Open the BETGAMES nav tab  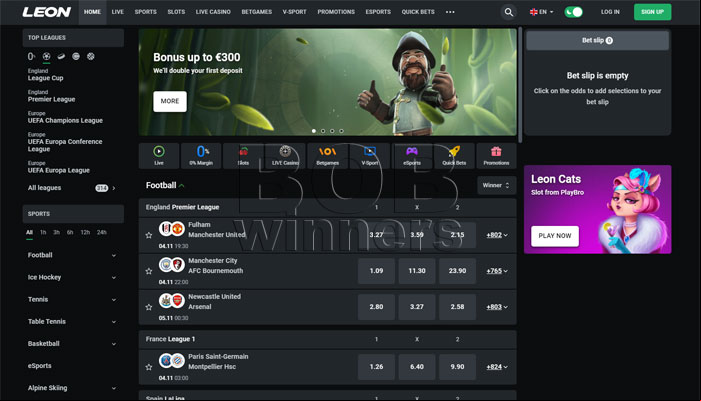[257, 12]
